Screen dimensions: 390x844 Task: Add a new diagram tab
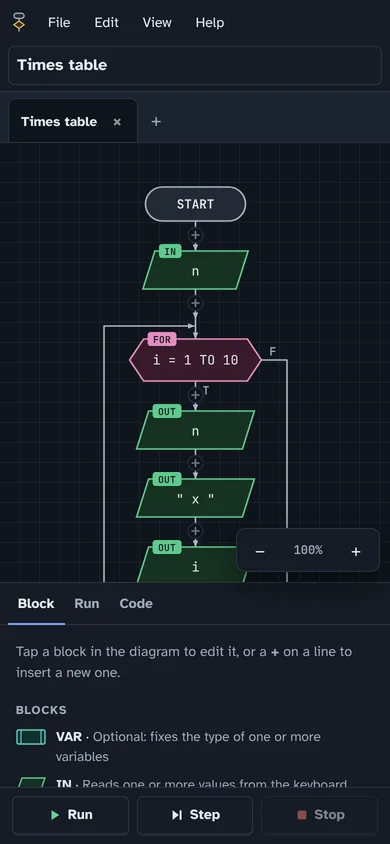(156, 122)
